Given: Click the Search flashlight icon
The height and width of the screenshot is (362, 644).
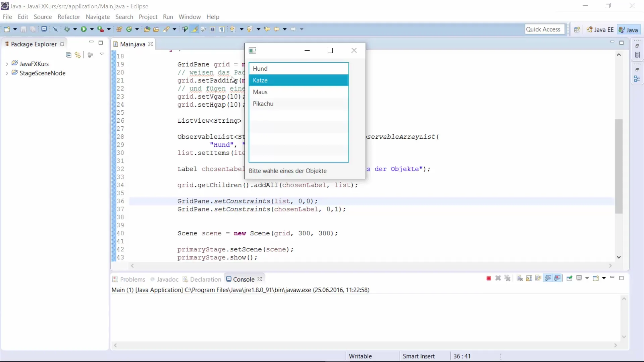Looking at the screenshot, I should click(x=166, y=29).
